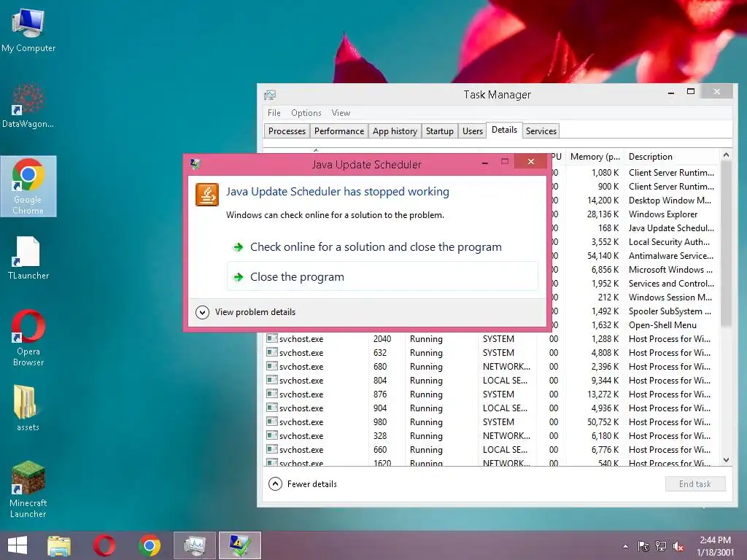Click Spooler SubSystem description entry
This screenshot has height=560, width=747.
[x=670, y=311]
